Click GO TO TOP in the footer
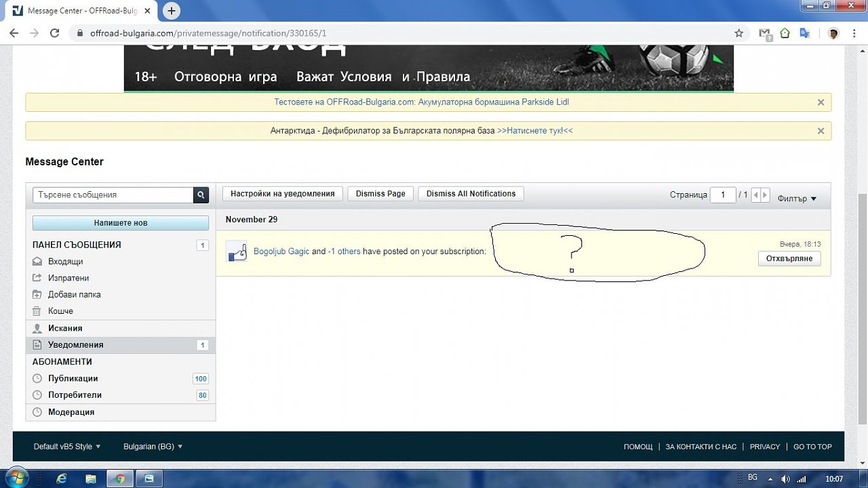Image resolution: width=868 pixels, height=488 pixels. (x=812, y=447)
